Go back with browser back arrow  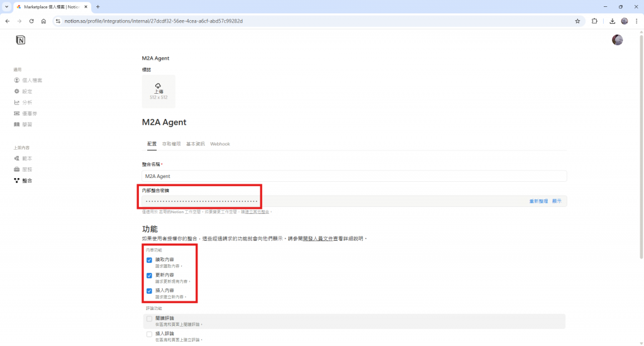8,21
